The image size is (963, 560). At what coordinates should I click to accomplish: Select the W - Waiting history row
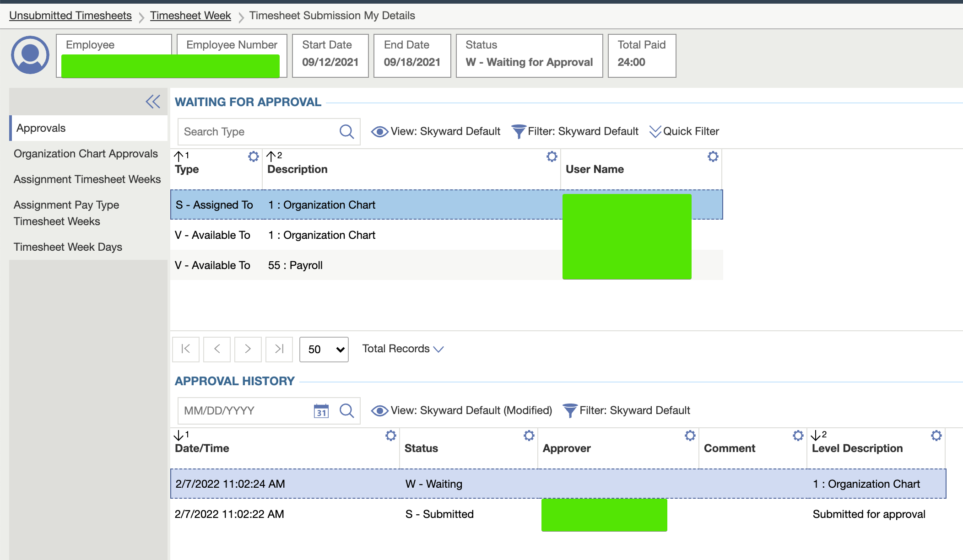[558, 484]
